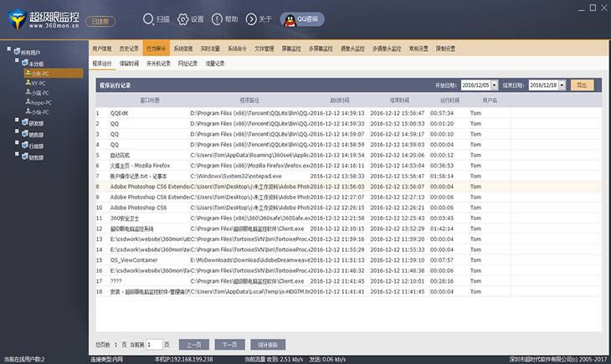Click the 导出 export button

coord(582,85)
